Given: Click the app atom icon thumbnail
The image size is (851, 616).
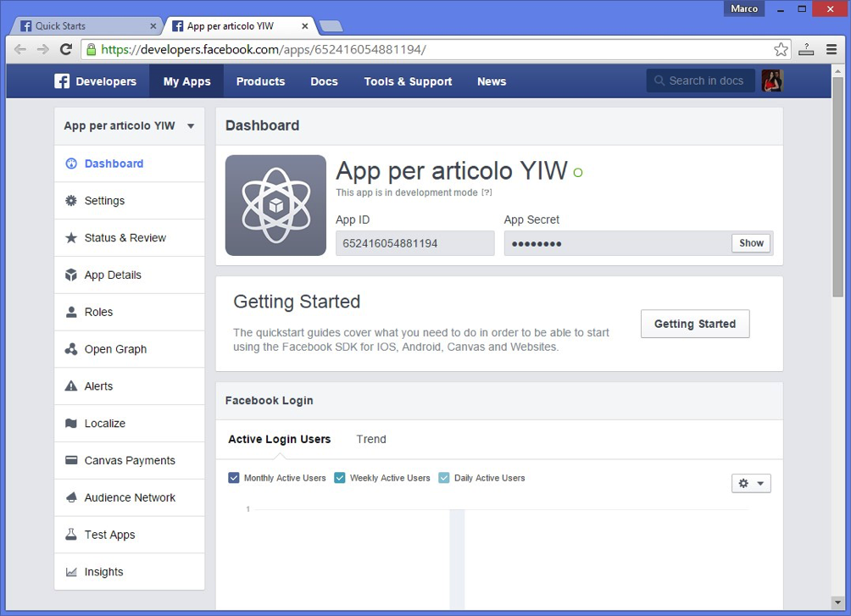Looking at the screenshot, I should [x=275, y=205].
